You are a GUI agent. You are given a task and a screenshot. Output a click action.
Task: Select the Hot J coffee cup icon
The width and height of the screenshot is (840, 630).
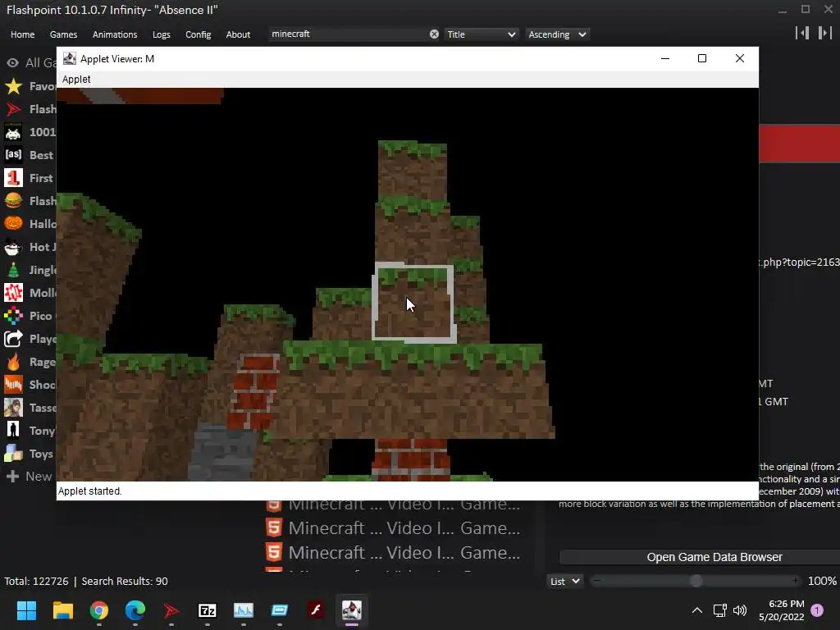(13, 247)
